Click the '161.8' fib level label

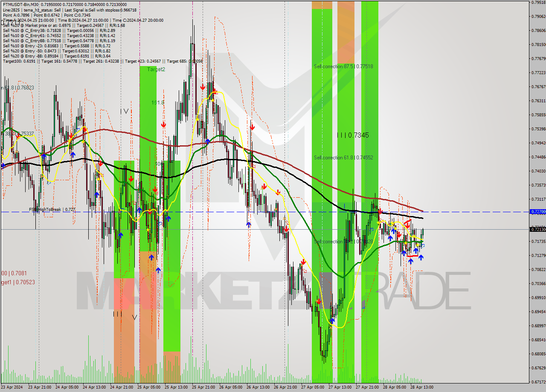pyautogui.click(x=158, y=103)
